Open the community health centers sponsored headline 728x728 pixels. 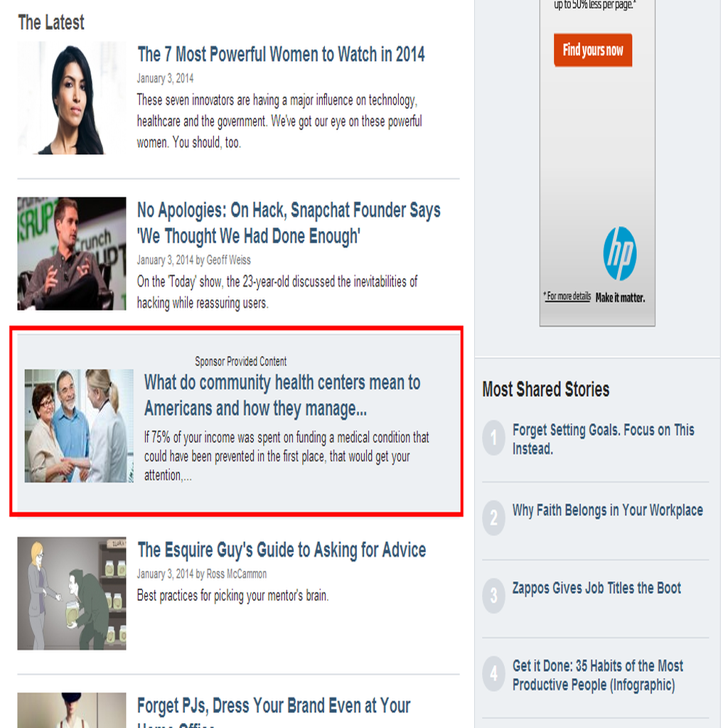[x=282, y=395]
